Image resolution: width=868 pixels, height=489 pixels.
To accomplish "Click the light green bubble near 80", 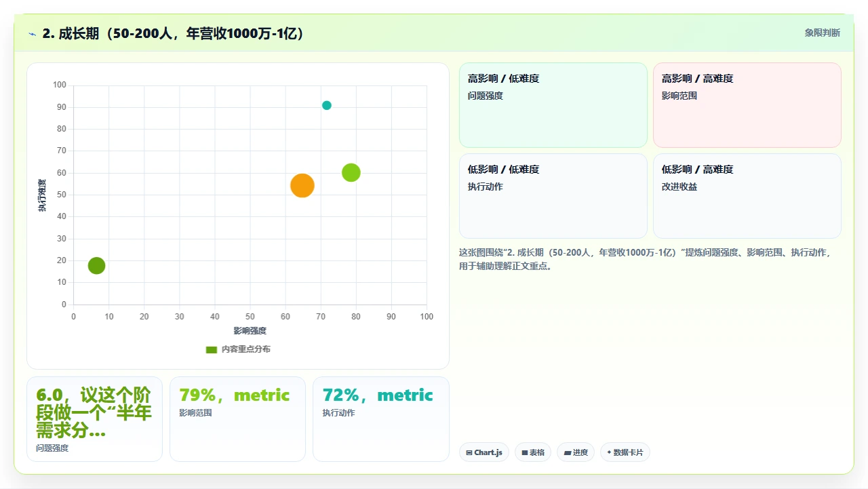I will coord(351,173).
